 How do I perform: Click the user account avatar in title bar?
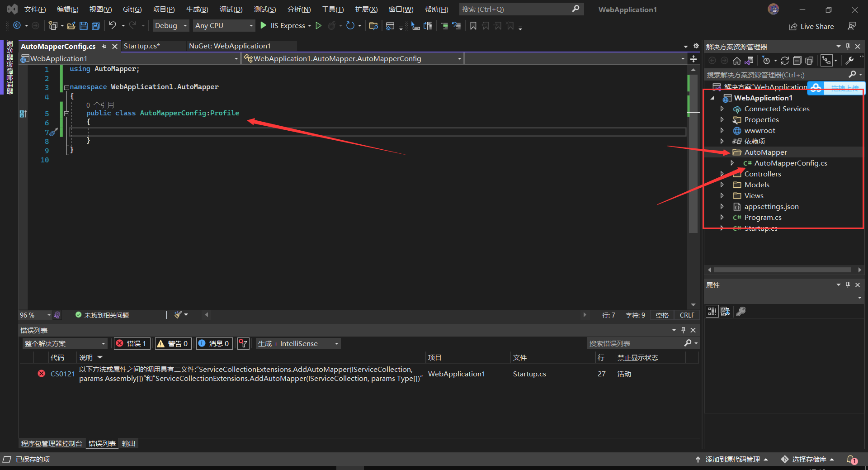point(774,9)
